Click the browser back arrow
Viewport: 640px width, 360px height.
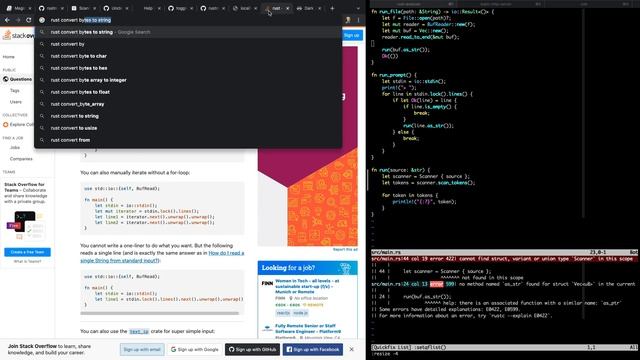point(7,20)
